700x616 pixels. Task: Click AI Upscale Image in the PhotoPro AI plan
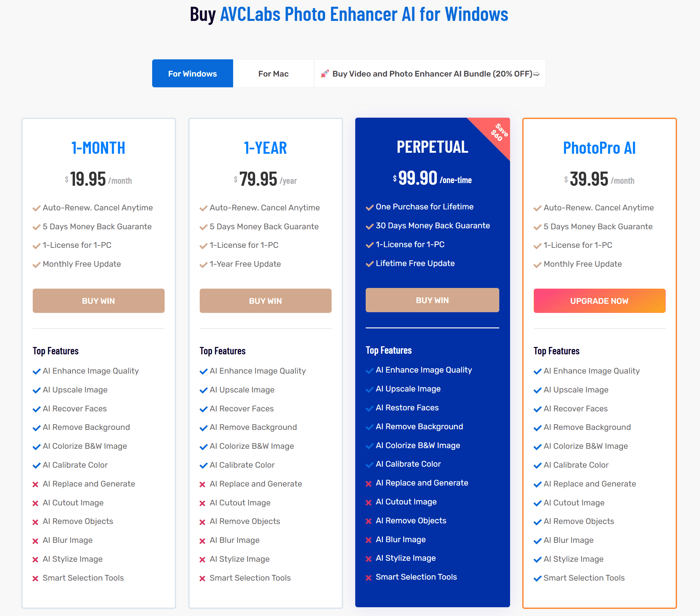[x=576, y=390]
